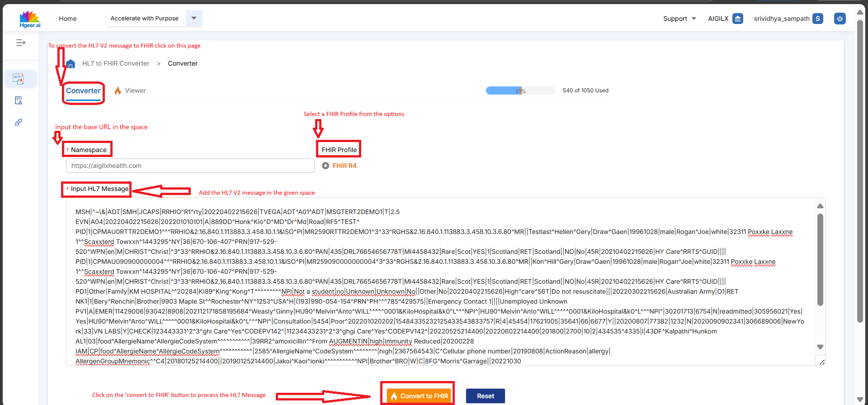The width and height of the screenshot is (868, 405).
Task: Switch to the Converter tab
Action: (x=83, y=91)
